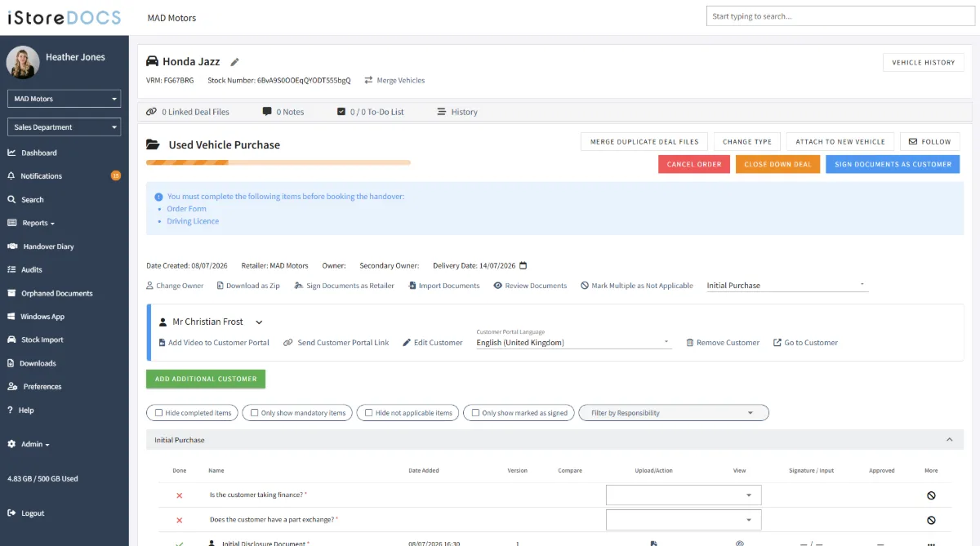Click the Search magnifier icon in sidebar
The height and width of the screenshot is (546, 980).
(x=12, y=199)
